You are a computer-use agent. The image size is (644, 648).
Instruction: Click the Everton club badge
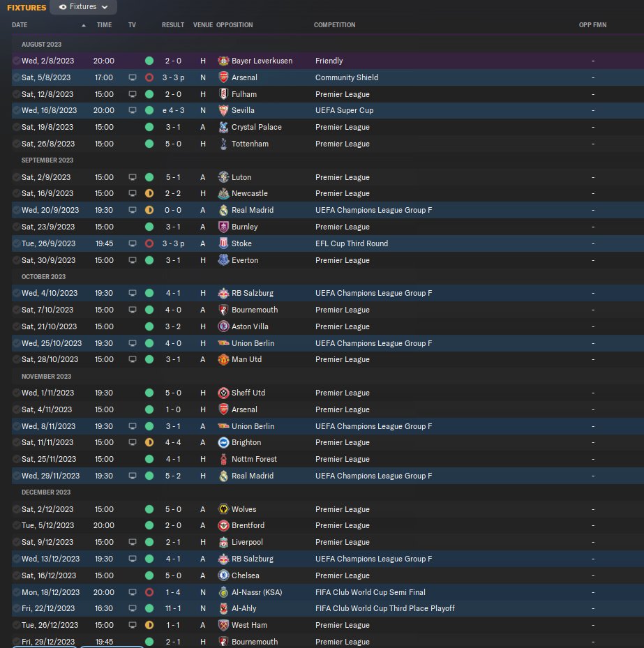tap(223, 260)
